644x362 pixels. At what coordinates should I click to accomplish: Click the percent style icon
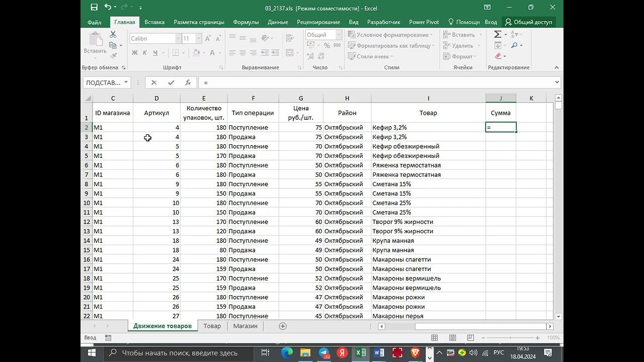(x=327, y=46)
